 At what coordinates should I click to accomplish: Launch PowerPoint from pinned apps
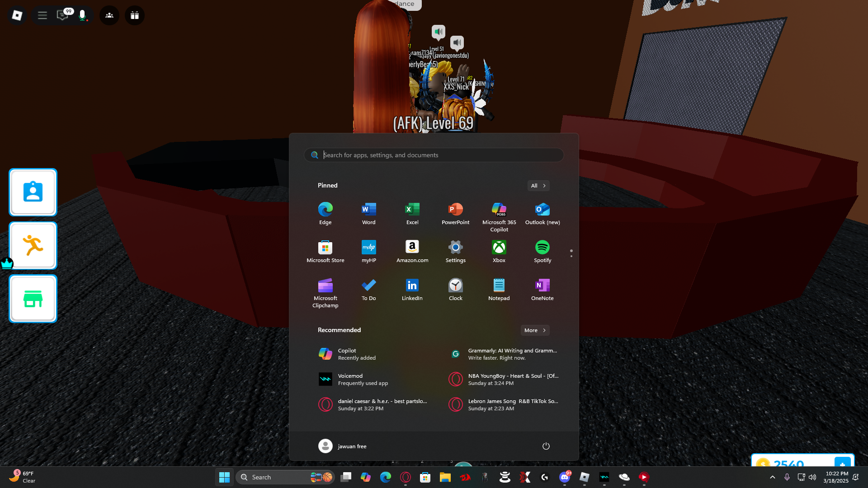coord(456,213)
